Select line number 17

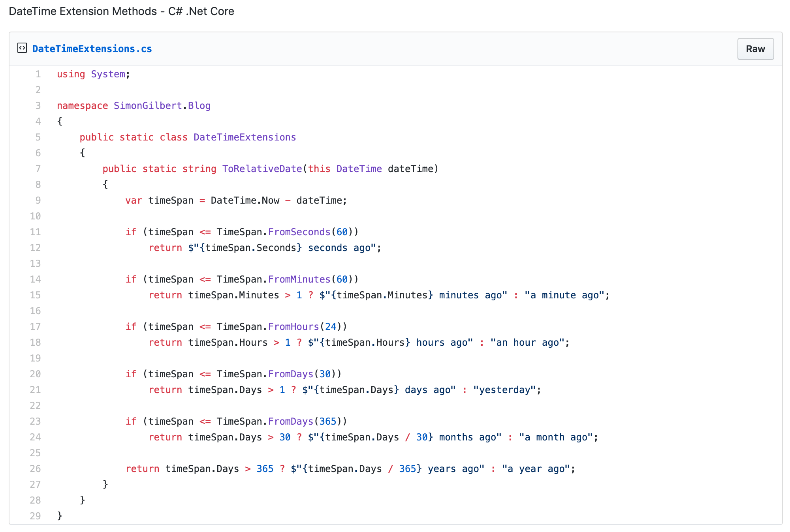click(36, 327)
